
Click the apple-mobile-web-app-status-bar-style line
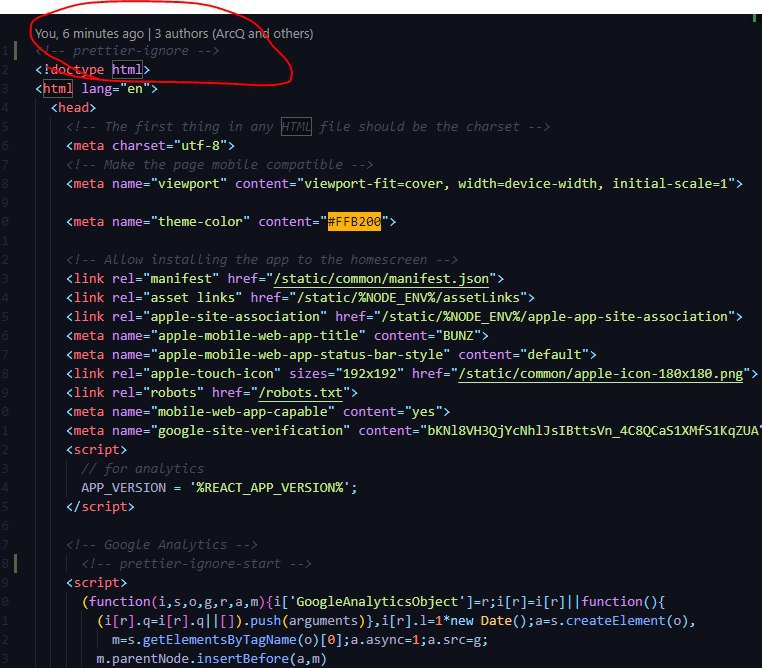coord(331,355)
